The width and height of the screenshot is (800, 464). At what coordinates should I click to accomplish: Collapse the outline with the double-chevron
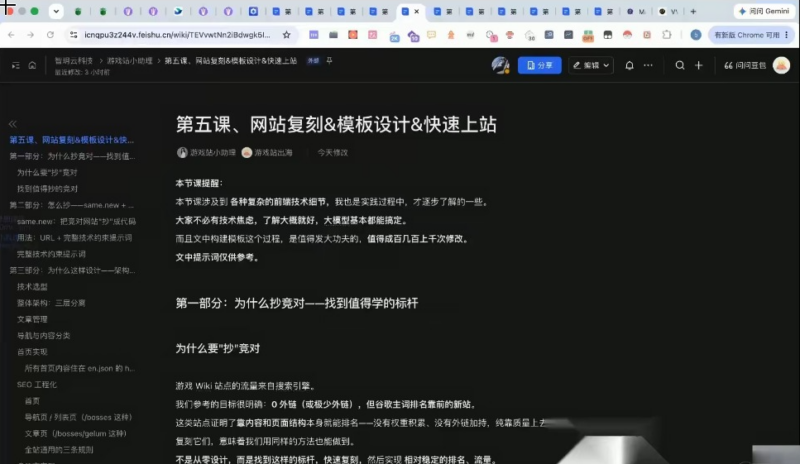point(13,124)
